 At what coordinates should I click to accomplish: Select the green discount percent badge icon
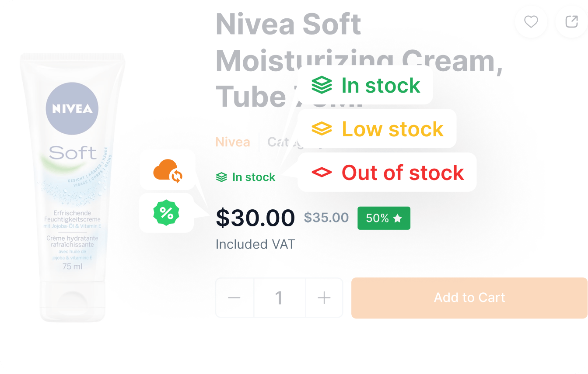pos(167,213)
